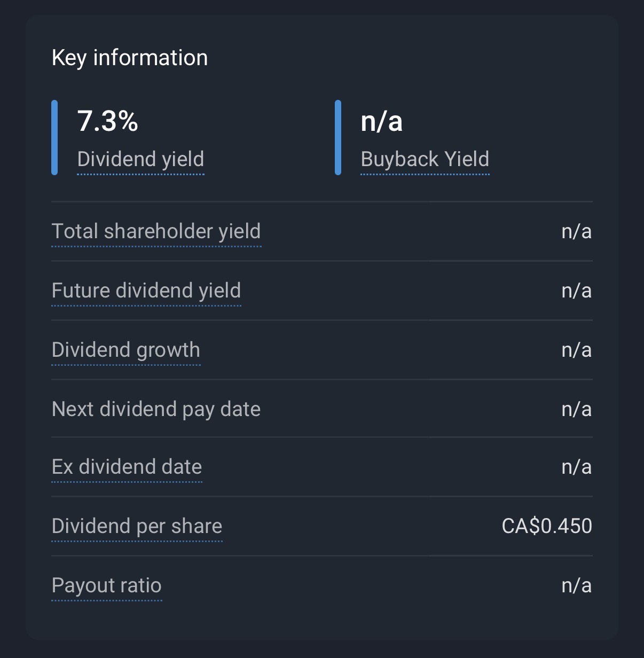Click the n/a value for Payout ratio

pos(576,585)
